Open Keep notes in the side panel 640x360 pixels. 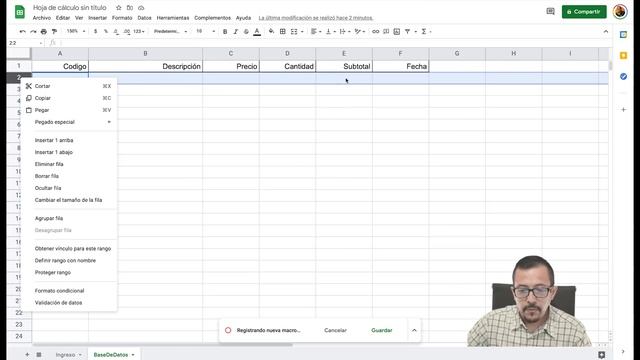(x=623, y=56)
